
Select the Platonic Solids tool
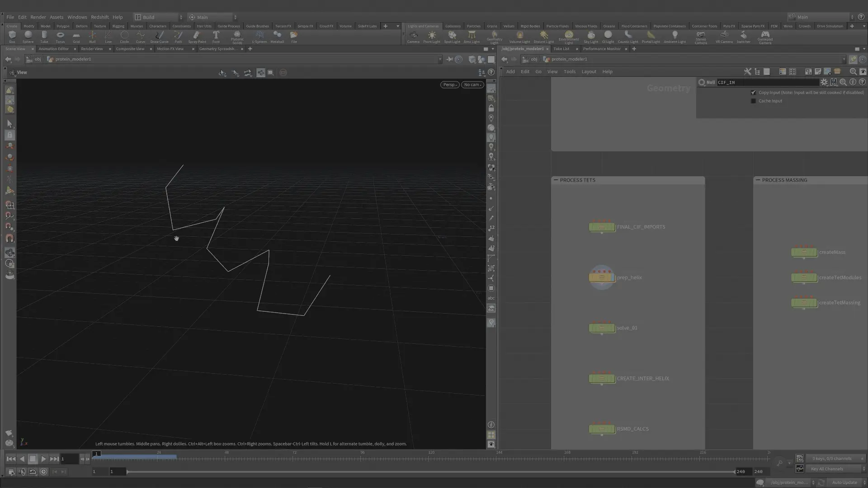point(237,38)
